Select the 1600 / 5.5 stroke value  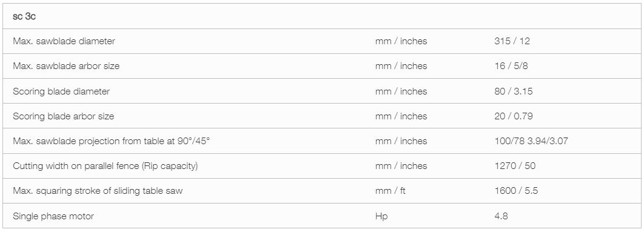(516, 191)
